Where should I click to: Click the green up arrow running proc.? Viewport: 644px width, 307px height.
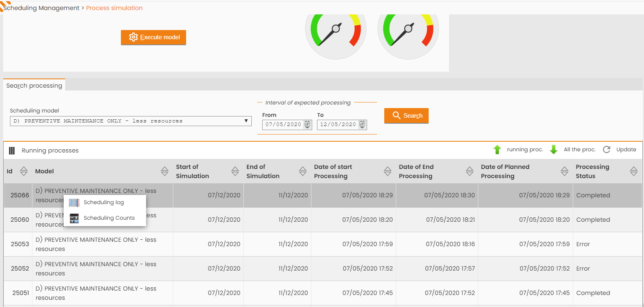point(497,150)
